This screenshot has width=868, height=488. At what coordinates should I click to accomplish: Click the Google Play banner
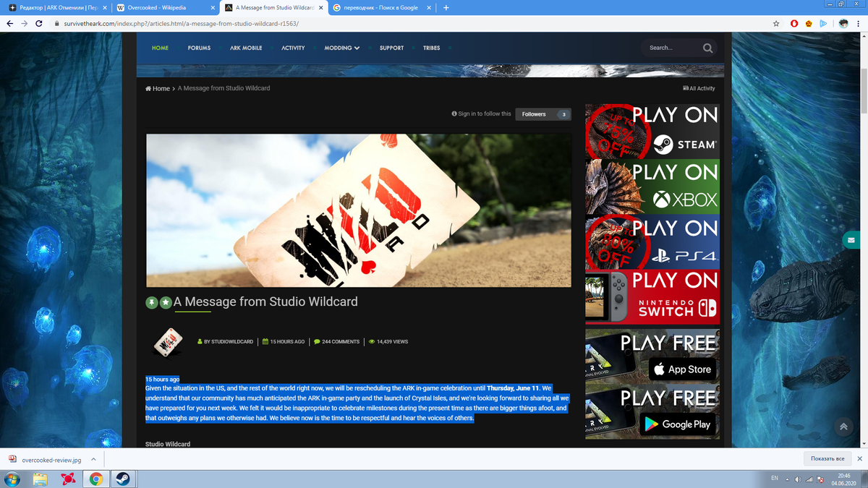pos(652,412)
